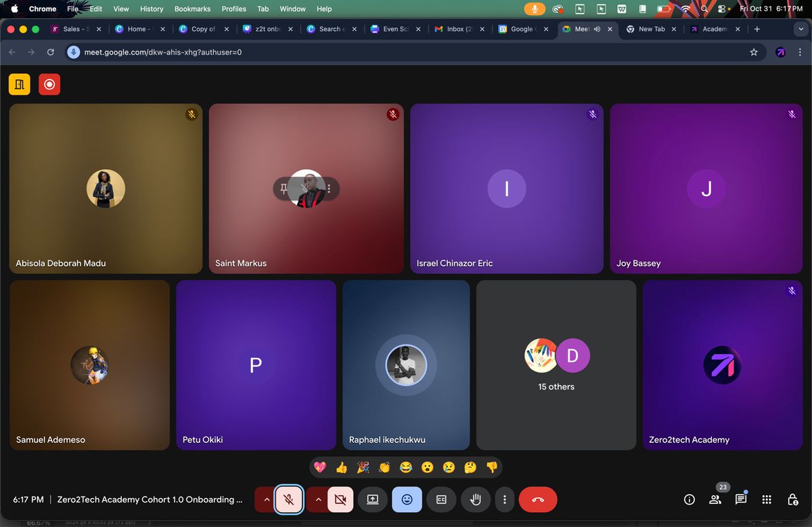Toggle closed captions button
812x527 pixels.
tap(441, 499)
